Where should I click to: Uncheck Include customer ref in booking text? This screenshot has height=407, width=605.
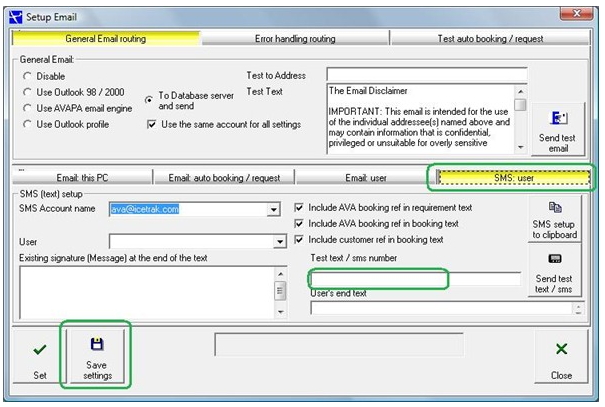coord(300,240)
